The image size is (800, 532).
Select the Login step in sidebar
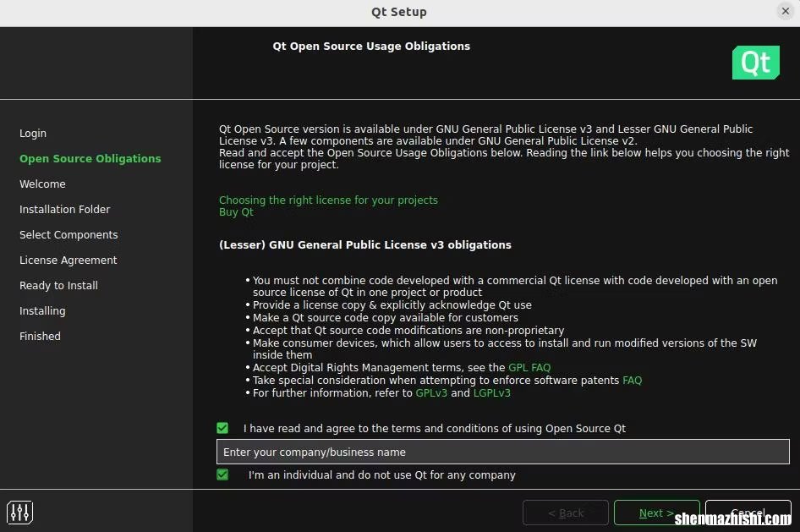tap(33, 134)
